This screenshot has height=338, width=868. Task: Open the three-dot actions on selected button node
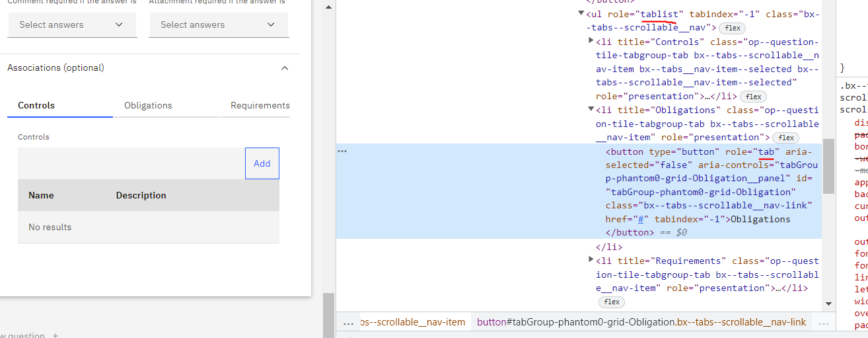[342, 151]
